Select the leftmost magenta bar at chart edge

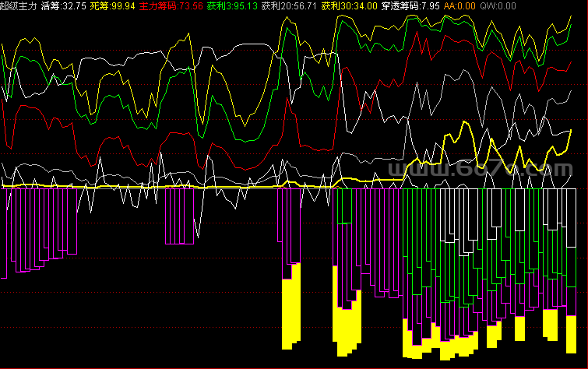click(x=4, y=234)
